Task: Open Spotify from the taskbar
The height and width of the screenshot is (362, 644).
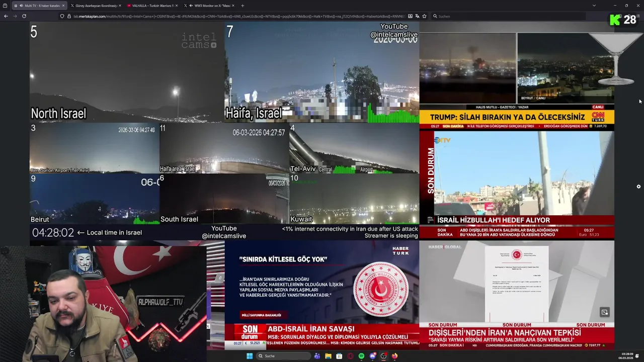Action: (361, 356)
